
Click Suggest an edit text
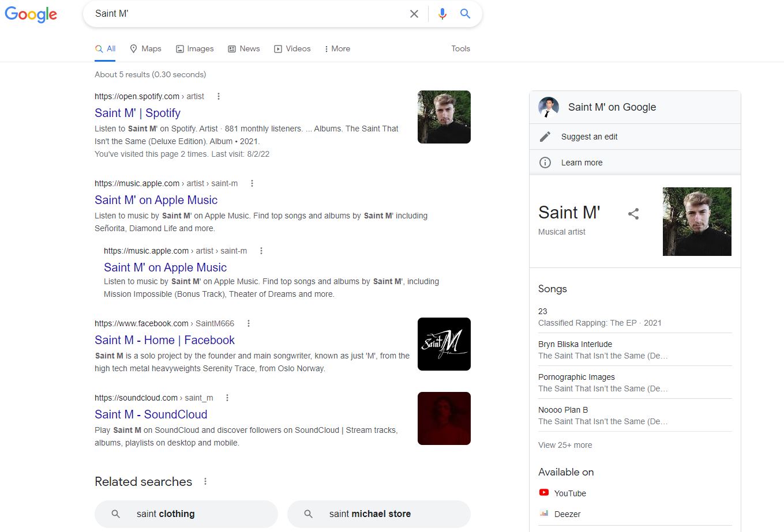click(x=589, y=137)
